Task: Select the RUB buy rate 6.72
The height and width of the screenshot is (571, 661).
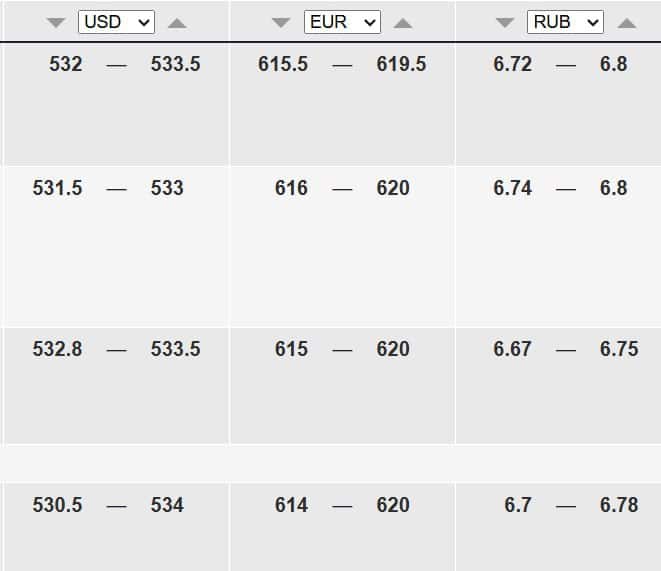Action: tap(513, 64)
